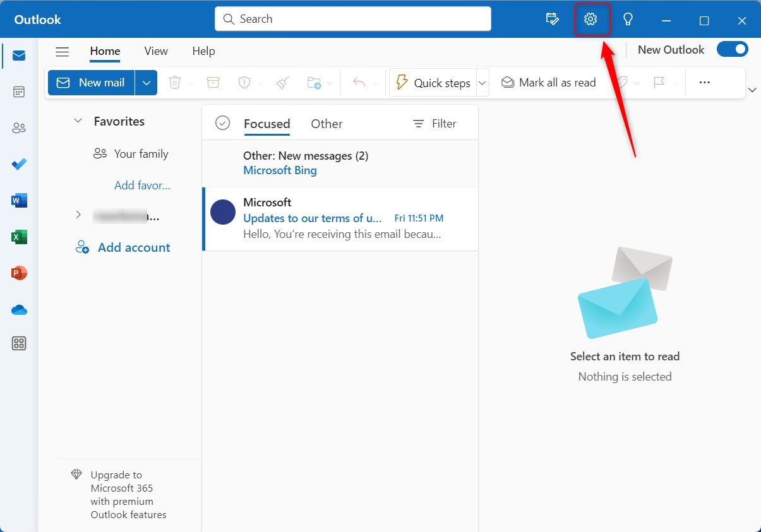Open the Quick steps dropdown
761x532 pixels.
coord(482,82)
